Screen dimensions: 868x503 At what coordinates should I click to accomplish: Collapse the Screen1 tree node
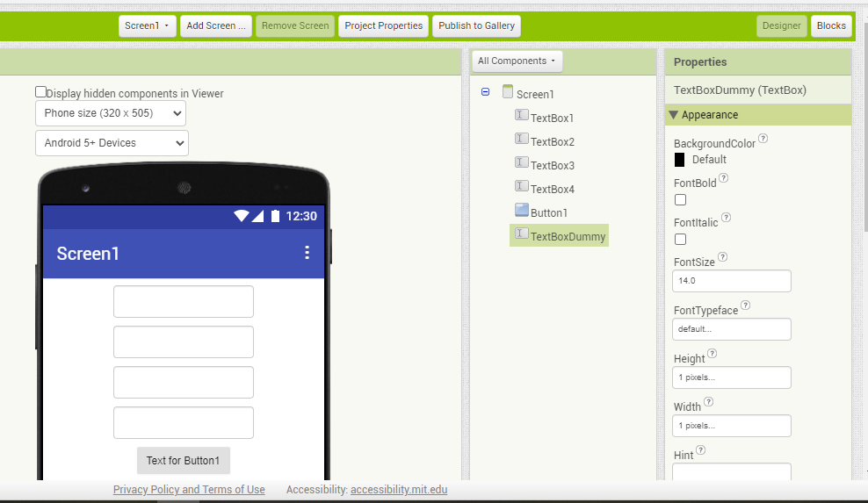486,92
